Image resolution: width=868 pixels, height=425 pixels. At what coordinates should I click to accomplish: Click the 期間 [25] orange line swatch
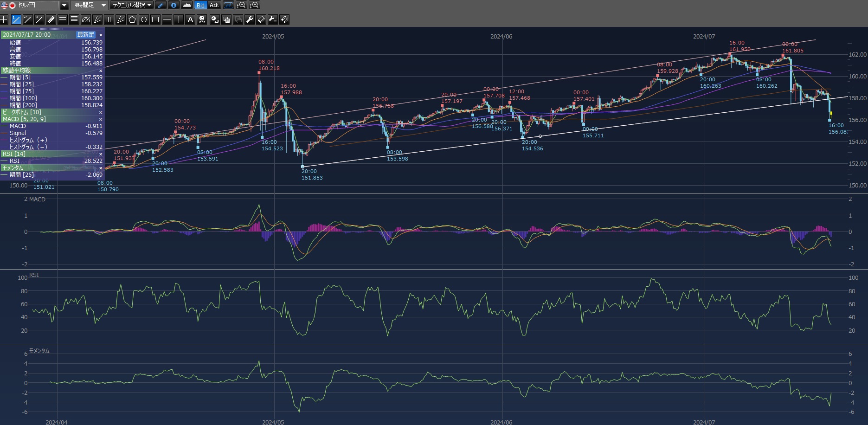tap(5, 84)
